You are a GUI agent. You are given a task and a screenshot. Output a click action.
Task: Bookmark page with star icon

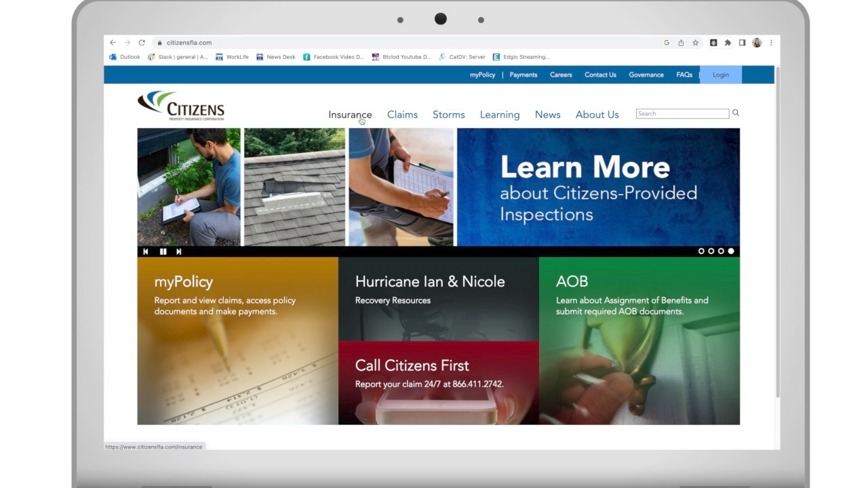[x=695, y=43]
